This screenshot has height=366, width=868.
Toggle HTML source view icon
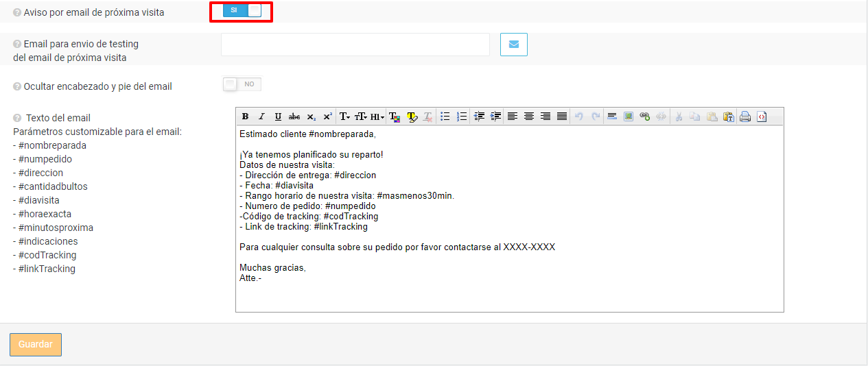pyautogui.click(x=762, y=117)
